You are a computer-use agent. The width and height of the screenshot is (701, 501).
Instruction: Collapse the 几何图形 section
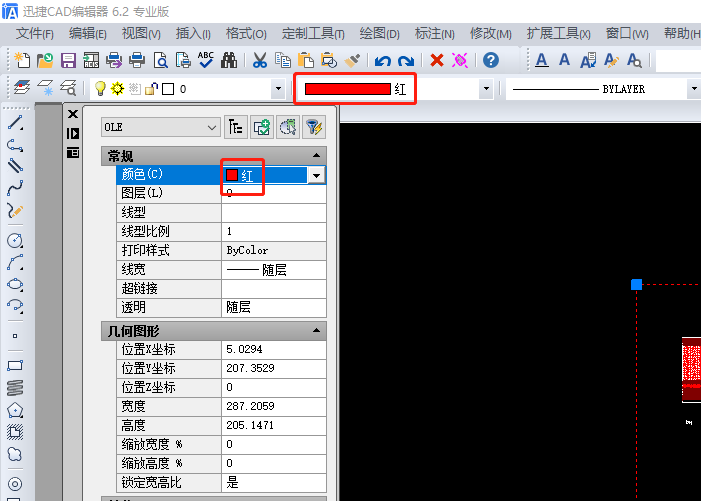pos(316,330)
